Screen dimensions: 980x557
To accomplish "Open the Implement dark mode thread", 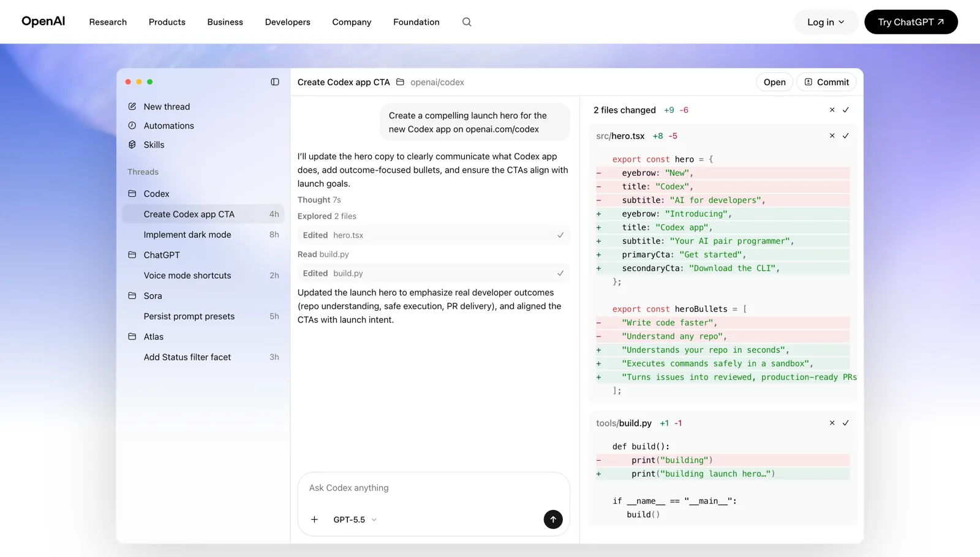I will (x=203, y=235).
